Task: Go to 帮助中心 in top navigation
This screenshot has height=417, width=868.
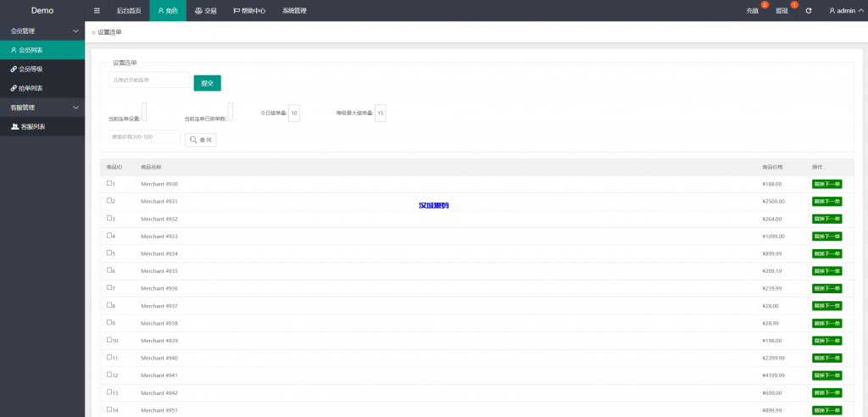Action: [x=249, y=11]
